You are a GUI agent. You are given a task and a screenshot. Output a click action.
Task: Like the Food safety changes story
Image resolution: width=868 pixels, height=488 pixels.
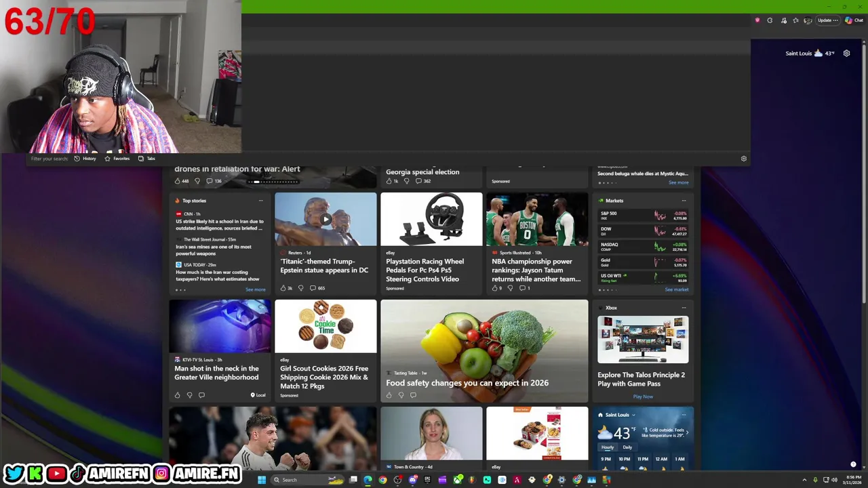tap(389, 395)
